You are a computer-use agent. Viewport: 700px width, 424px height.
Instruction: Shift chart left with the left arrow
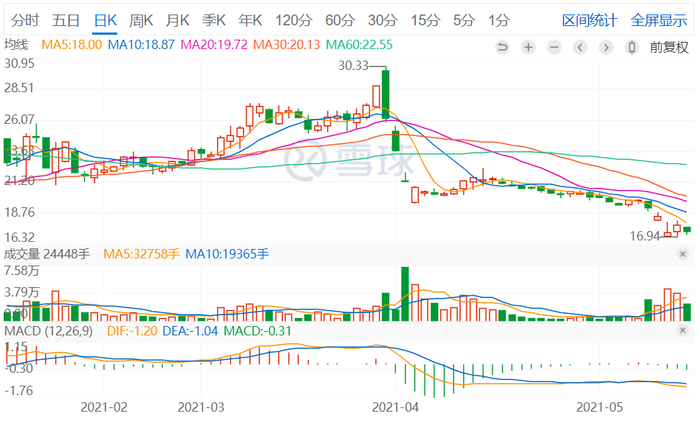pyautogui.click(x=580, y=47)
